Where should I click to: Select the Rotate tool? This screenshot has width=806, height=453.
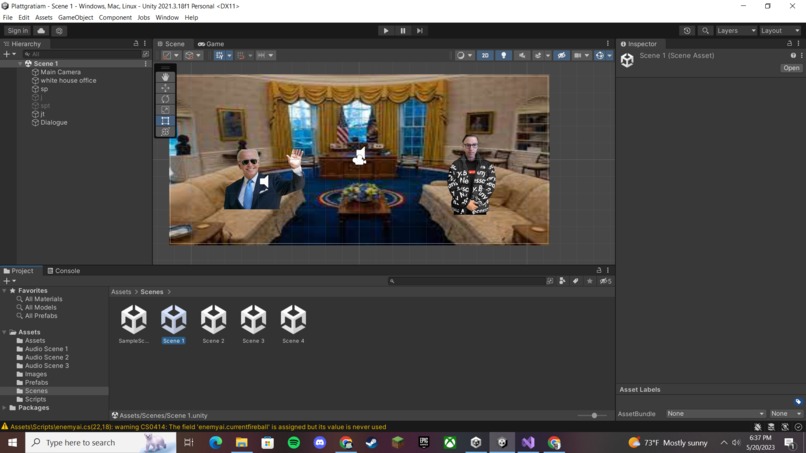point(165,99)
